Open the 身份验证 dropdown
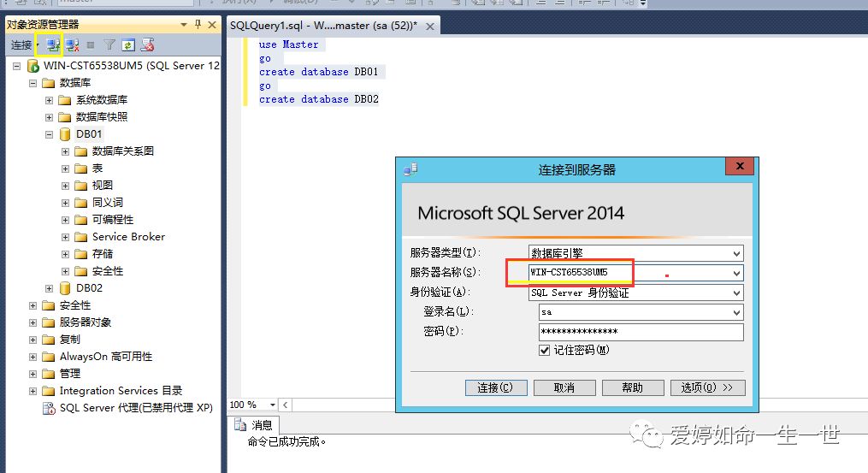The width and height of the screenshot is (868, 473). coord(736,293)
